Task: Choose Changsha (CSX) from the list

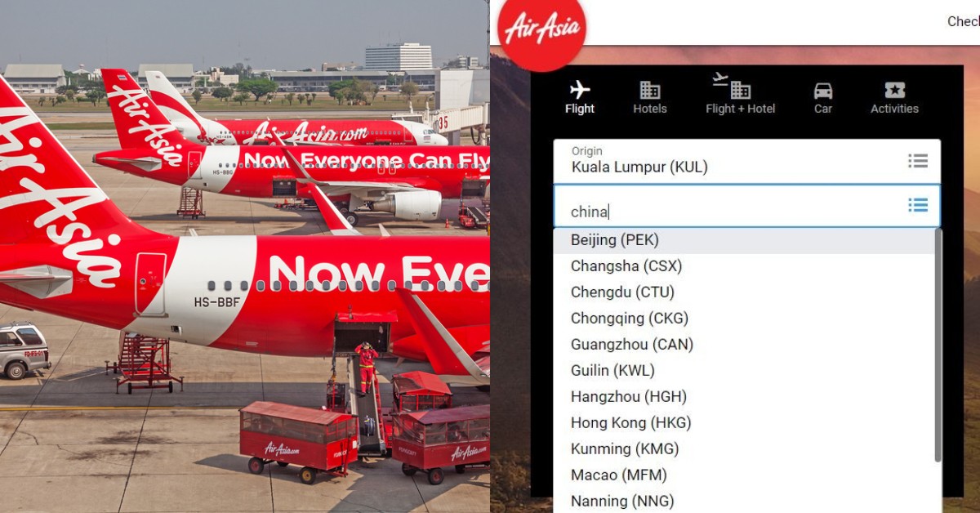Action: pos(743,266)
